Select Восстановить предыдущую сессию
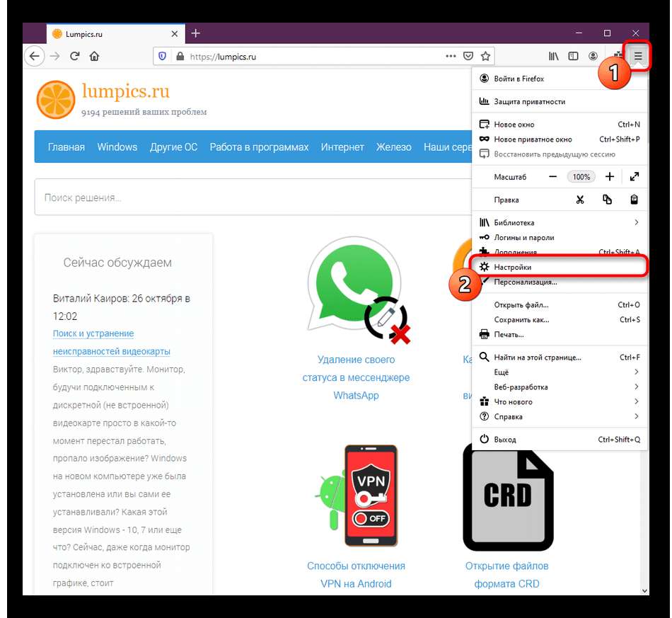672x618 pixels. [x=560, y=154]
